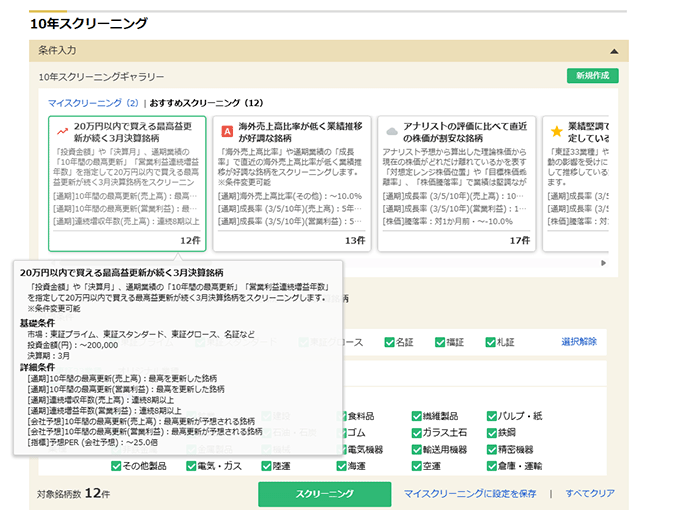
Task: Click the 10年スクリーニングギャラリー label
Action: 101,77
